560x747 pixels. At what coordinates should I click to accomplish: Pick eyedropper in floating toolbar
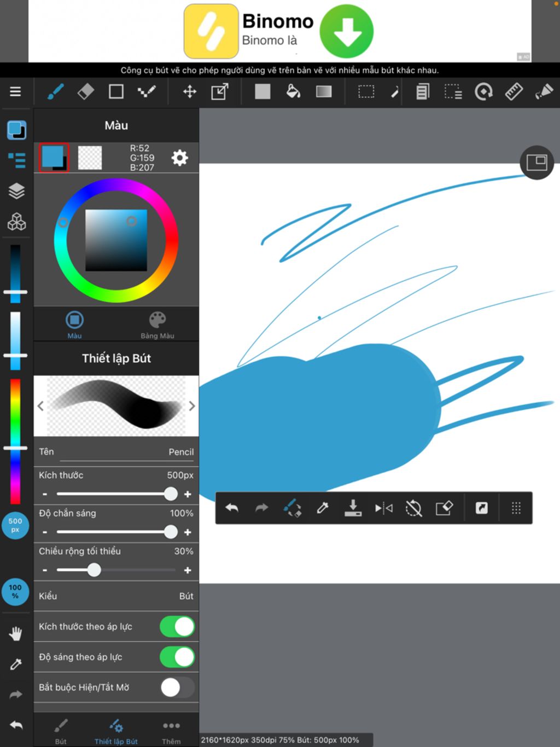[x=323, y=508]
